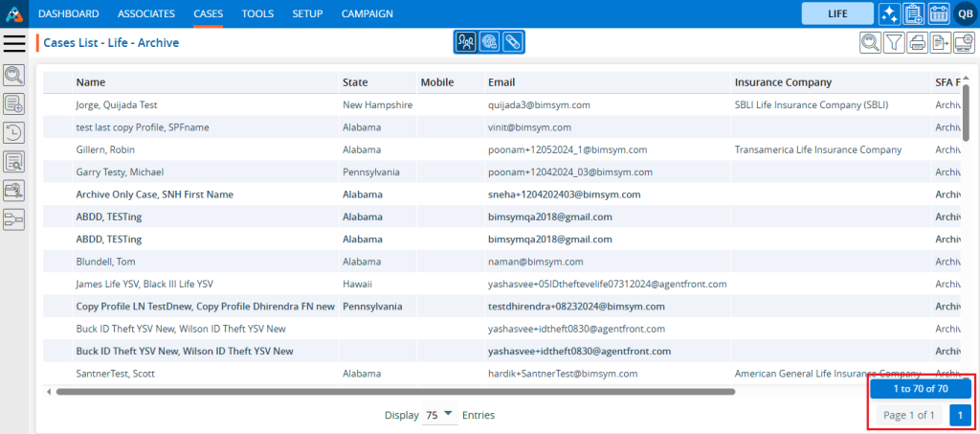Click the sparkle stars icon in header

pos(889,13)
